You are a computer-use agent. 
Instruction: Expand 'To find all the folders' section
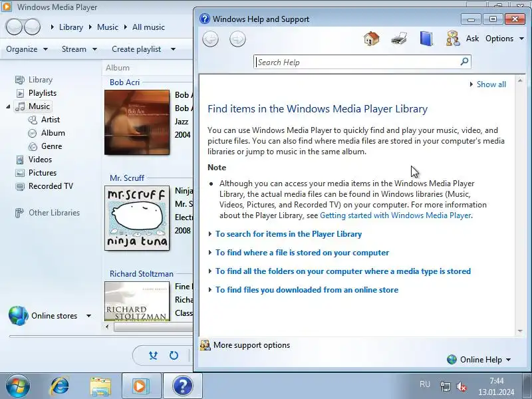tap(343, 271)
